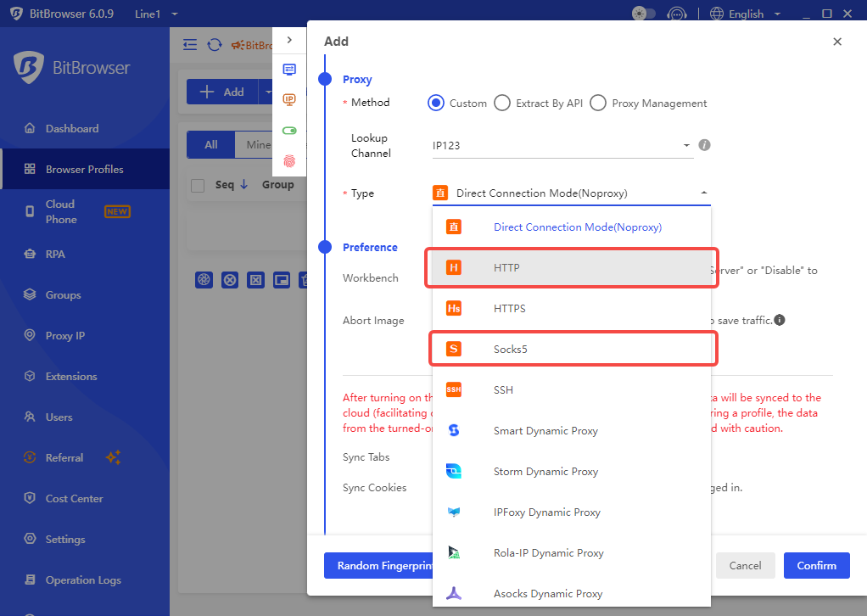This screenshot has height=616, width=867.
Task: Close the Add dialog
Action: click(837, 42)
